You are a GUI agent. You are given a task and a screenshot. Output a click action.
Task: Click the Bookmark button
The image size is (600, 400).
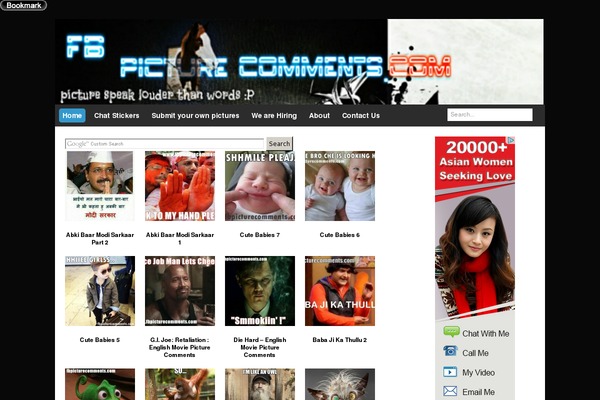(23, 5)
